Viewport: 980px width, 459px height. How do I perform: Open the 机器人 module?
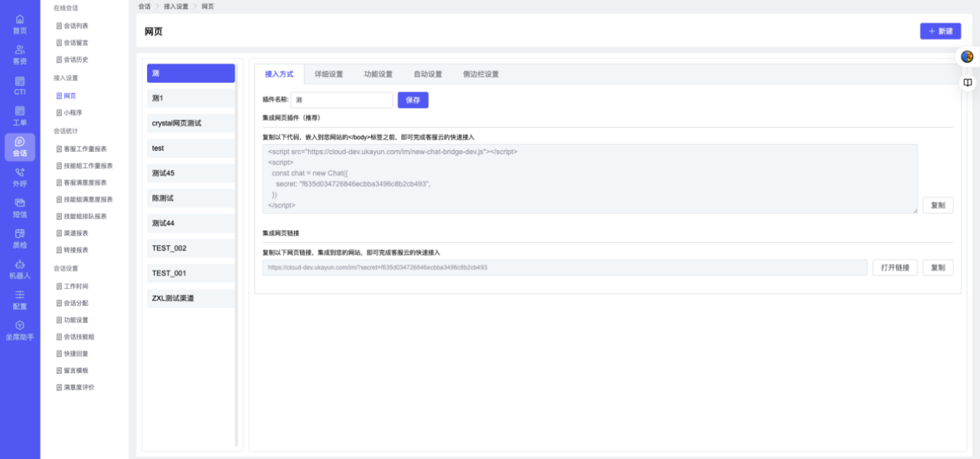click(20, 269)
